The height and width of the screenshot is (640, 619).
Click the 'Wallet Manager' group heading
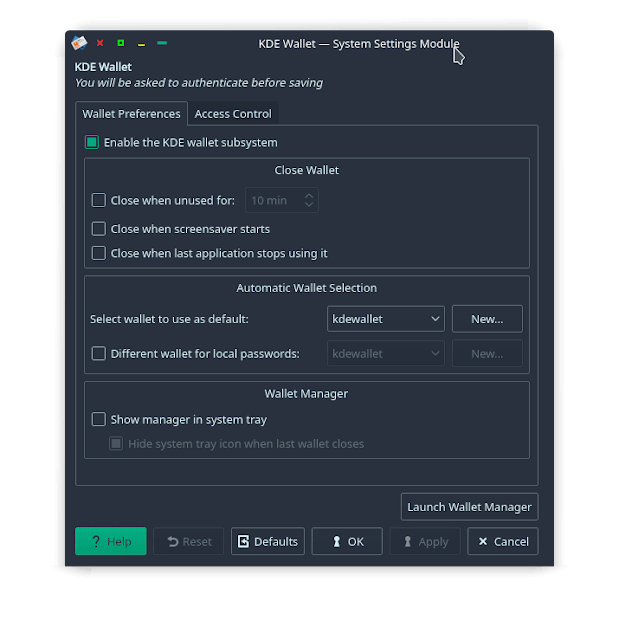[306, 394]
